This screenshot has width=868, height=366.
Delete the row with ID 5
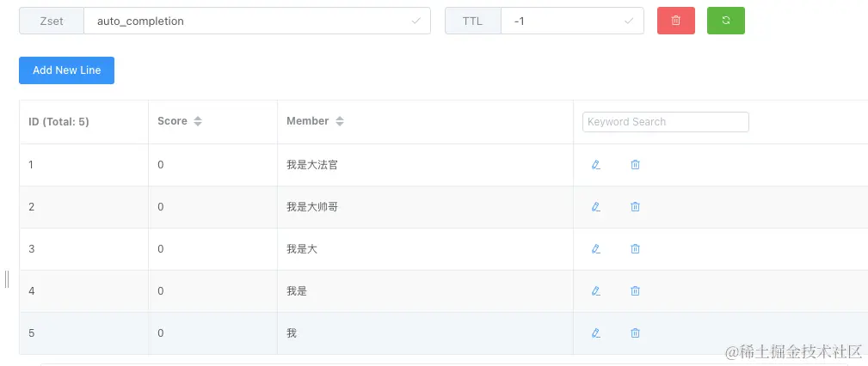coord(635,332)
